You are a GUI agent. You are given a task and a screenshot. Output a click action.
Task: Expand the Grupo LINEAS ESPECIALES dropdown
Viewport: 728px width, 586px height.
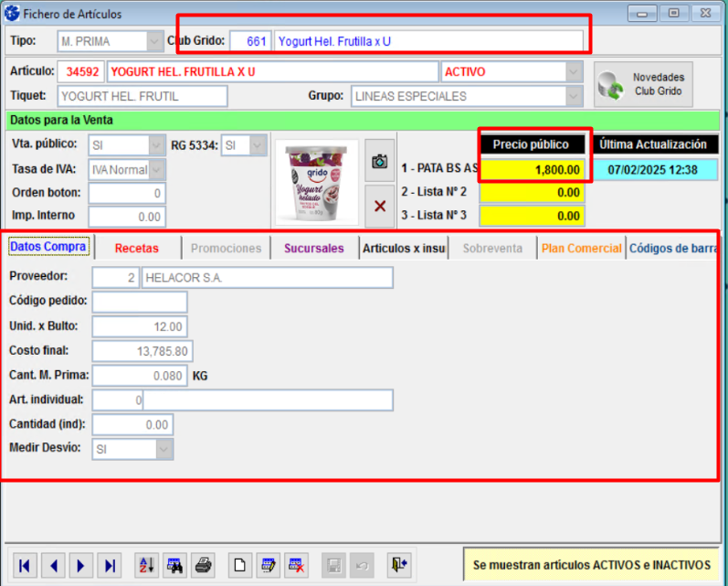[574, 96]
